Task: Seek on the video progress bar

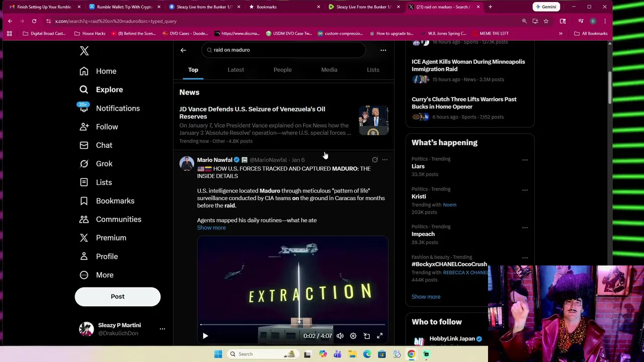Action: (x=293, y=325)
